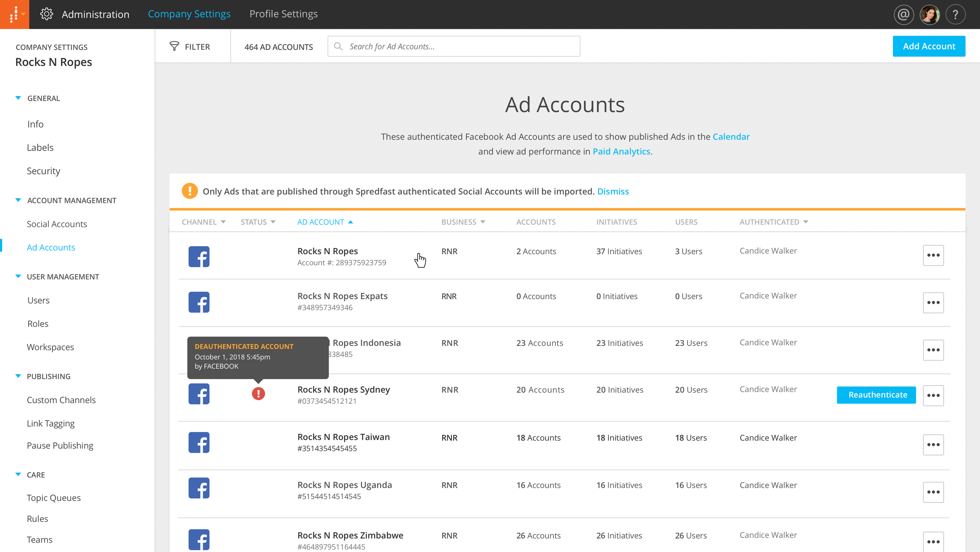Click the Initiatives column header
This screenshot has width=980, height=552.
pos(616,222)
